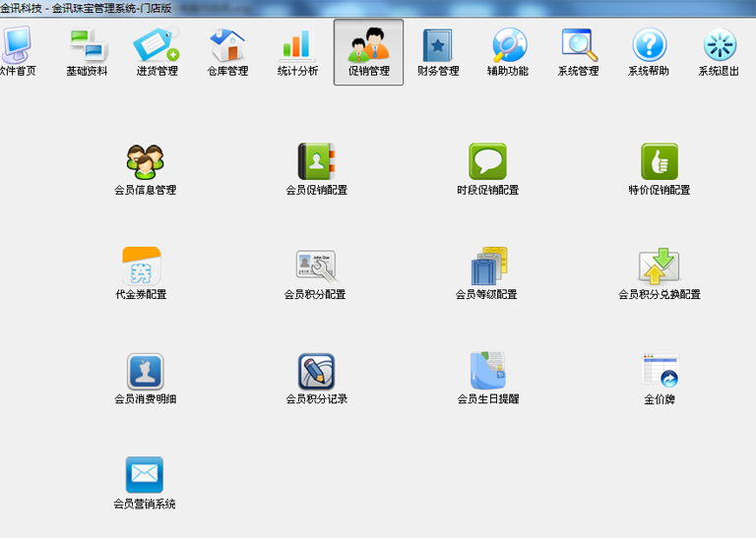Click 系统退出 to exit system
The height and width of the screenshot is (538, 756).
point(720,51)
